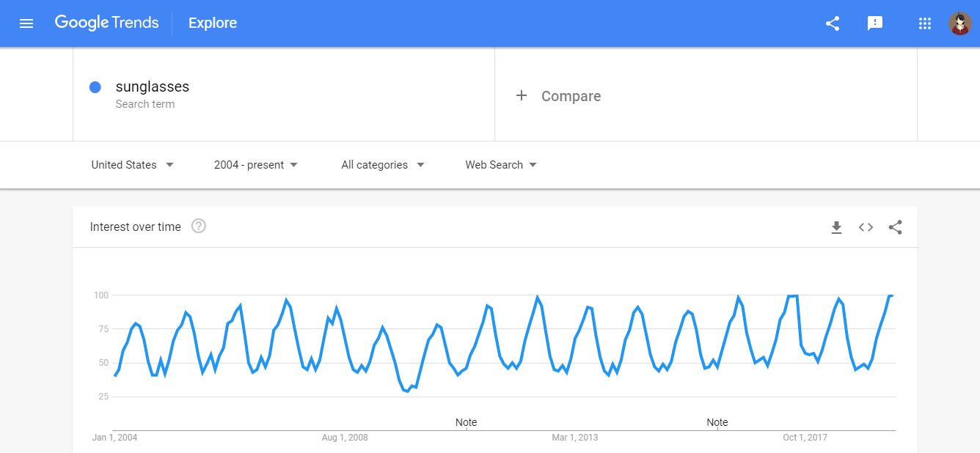Open the 2004 - present time range dropdown

coord(255,165)
